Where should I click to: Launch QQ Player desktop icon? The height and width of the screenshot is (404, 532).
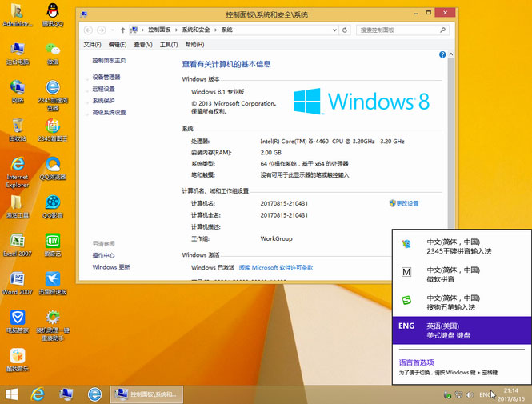click(53, 207)
